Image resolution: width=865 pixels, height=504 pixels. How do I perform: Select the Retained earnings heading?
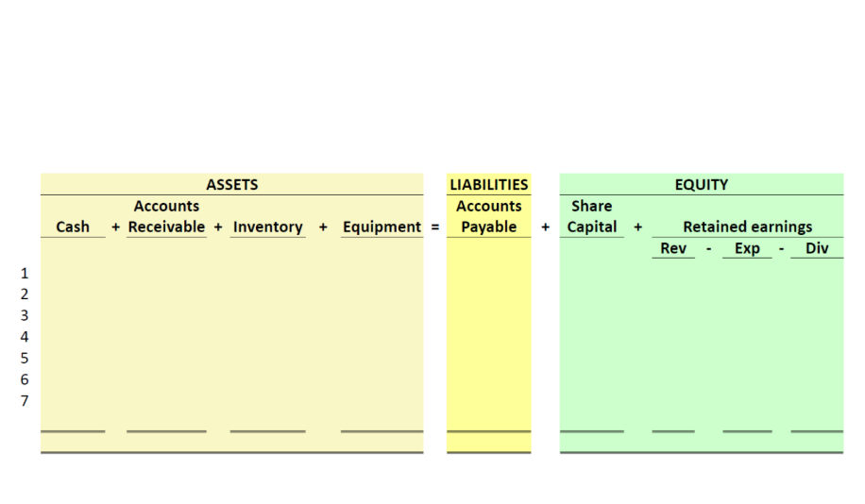tap(748, 227)
